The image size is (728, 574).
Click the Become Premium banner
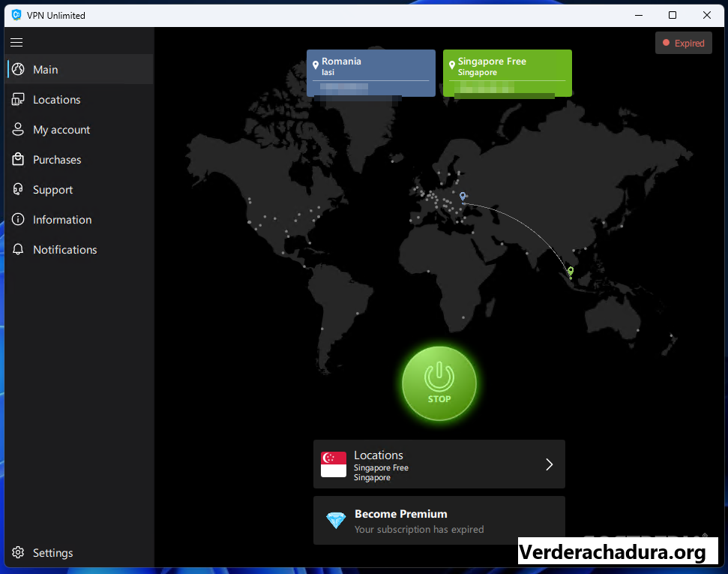439,521
